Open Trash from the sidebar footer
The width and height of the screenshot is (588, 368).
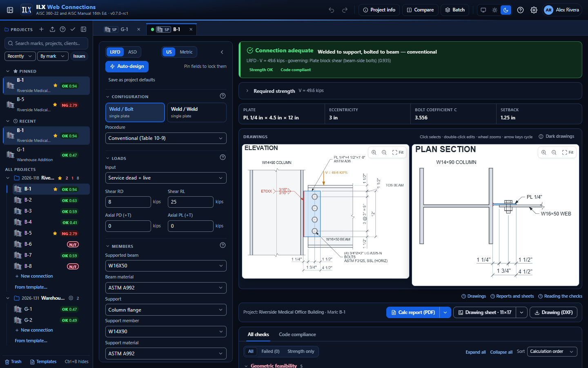click(13, 361)
